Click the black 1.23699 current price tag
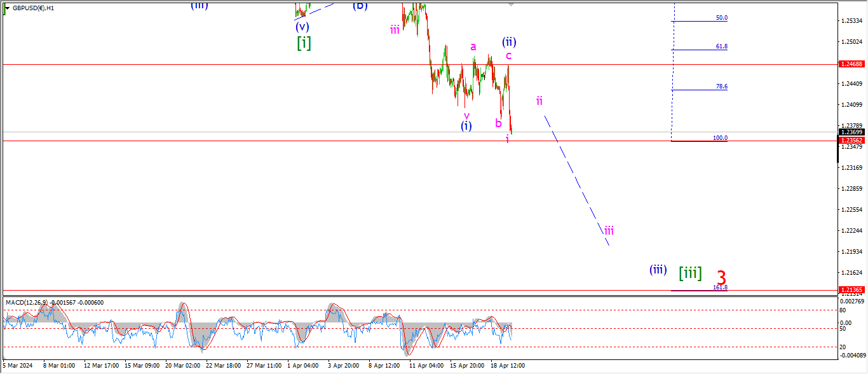This screenshot has width=868, height=374. (851, 132)
